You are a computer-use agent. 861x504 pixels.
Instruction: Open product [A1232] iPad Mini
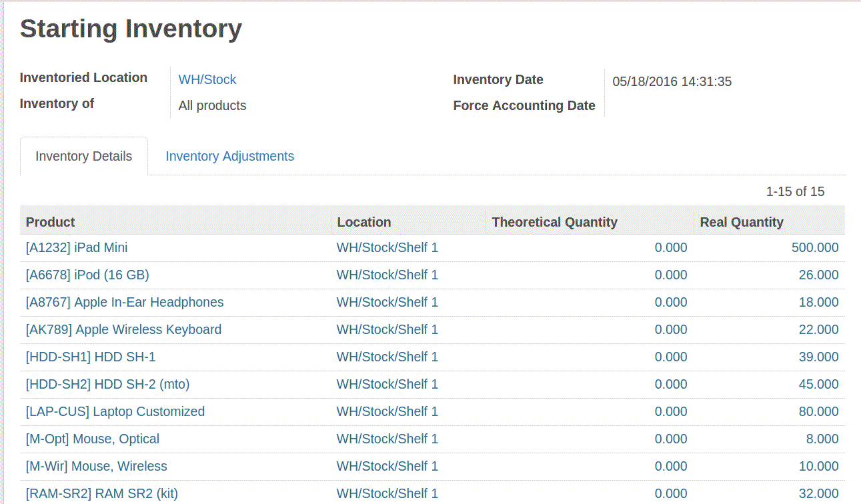77,248
